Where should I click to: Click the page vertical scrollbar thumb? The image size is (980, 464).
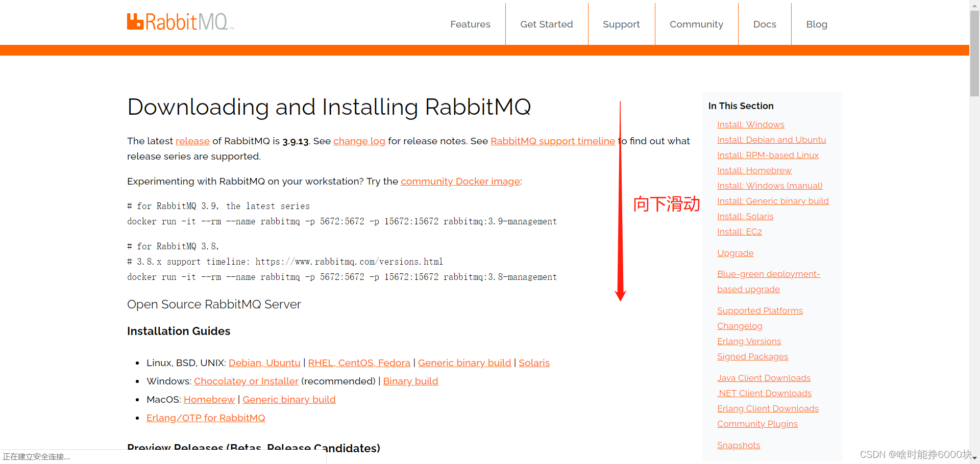click(974, 54)
